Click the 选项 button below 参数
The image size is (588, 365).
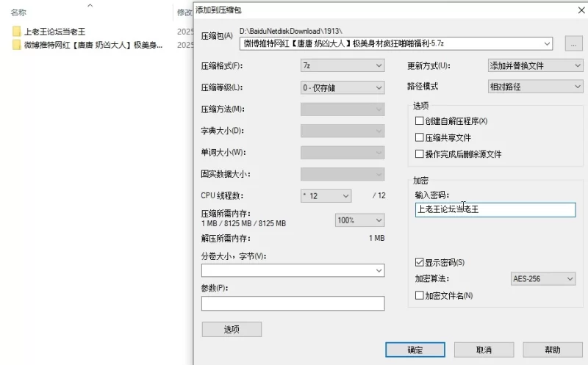[x=232, y=330]
